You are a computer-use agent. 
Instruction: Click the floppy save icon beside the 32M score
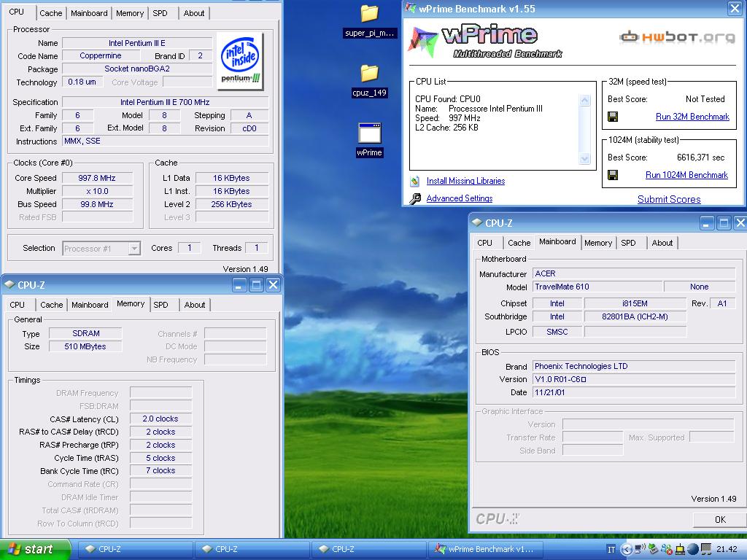pyautogui.click(x=613, y=117)
